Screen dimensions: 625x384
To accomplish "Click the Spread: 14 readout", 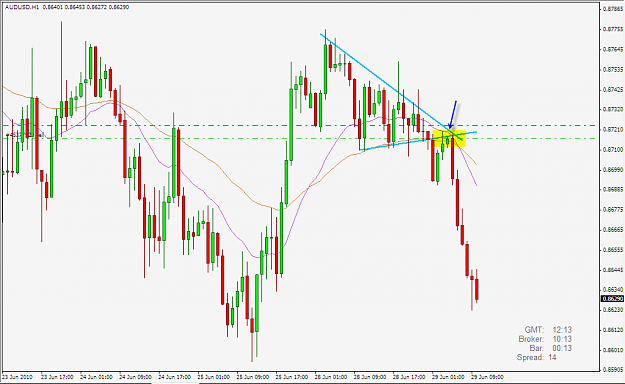I will 537,357.
